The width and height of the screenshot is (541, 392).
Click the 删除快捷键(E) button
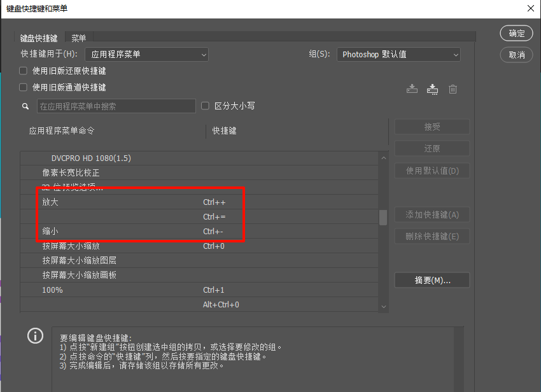click(x=432, y=236)
